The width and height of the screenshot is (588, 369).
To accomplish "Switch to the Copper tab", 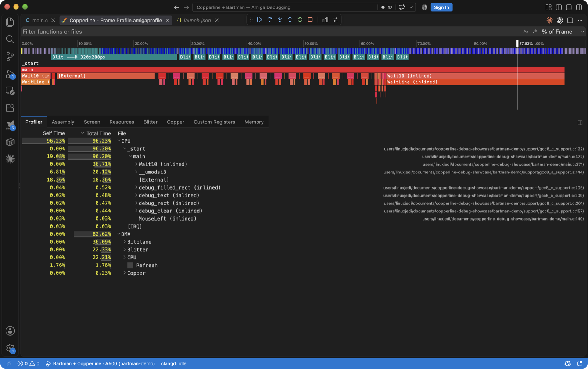I will (x=175, y=122).
